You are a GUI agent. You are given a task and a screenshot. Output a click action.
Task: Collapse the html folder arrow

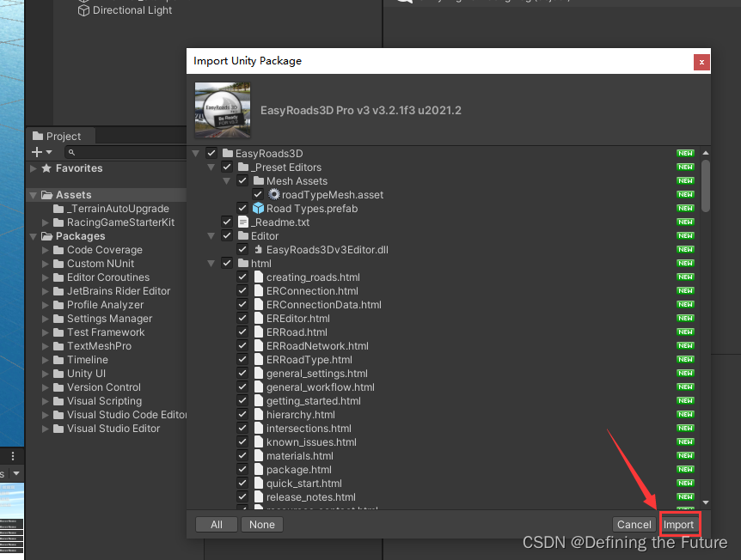pyautogui.click(x=211, y=264)
